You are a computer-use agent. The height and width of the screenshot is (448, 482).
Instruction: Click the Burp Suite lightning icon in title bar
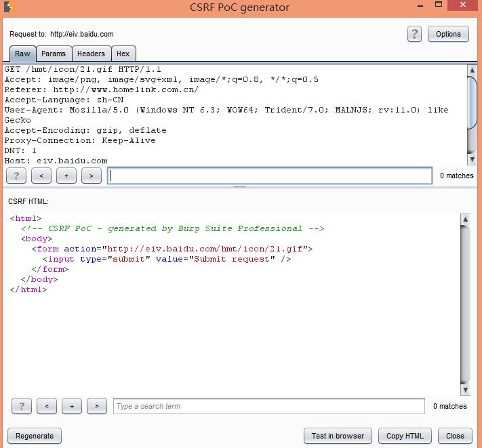click(8, 7)
